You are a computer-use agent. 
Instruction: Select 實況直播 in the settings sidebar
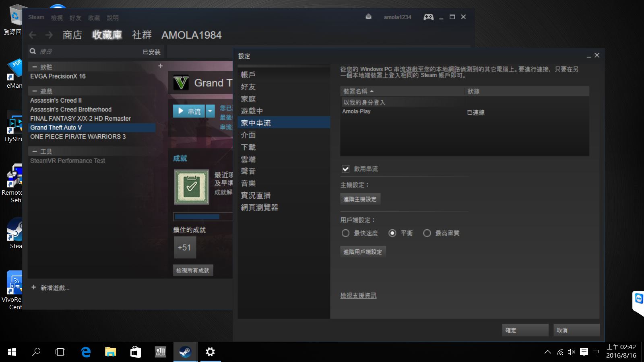pyautogui.click(x=284, y=195)
